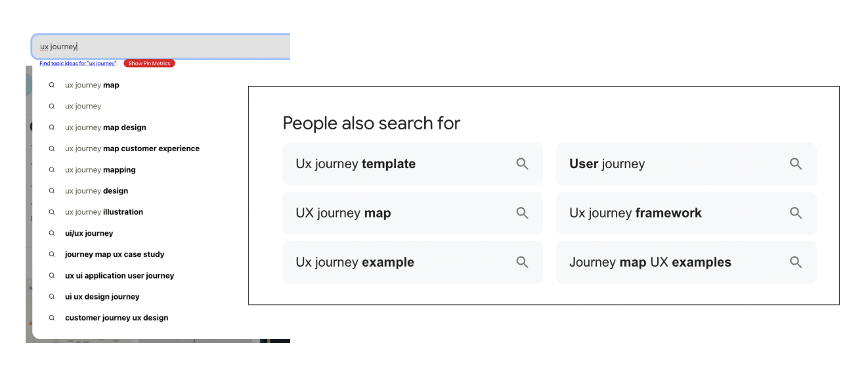Select "ux journey map" suggestion
The image size is (868, 377).
click(x=92, y=85)
